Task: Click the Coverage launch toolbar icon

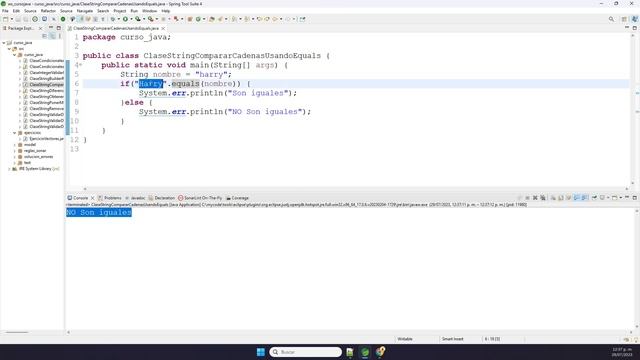Action: point(138,19)
